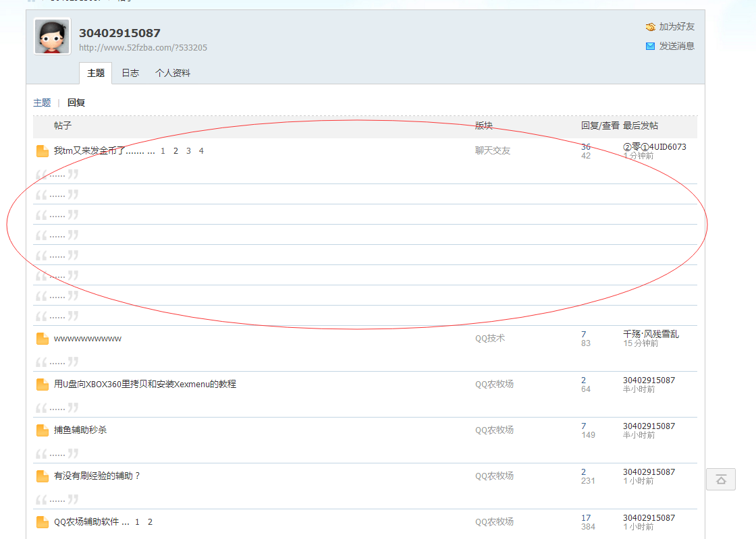The height and width of the screenshot is (539, 756).
Task: Click reply count 36 of first thread
Action: coord(586,146)
